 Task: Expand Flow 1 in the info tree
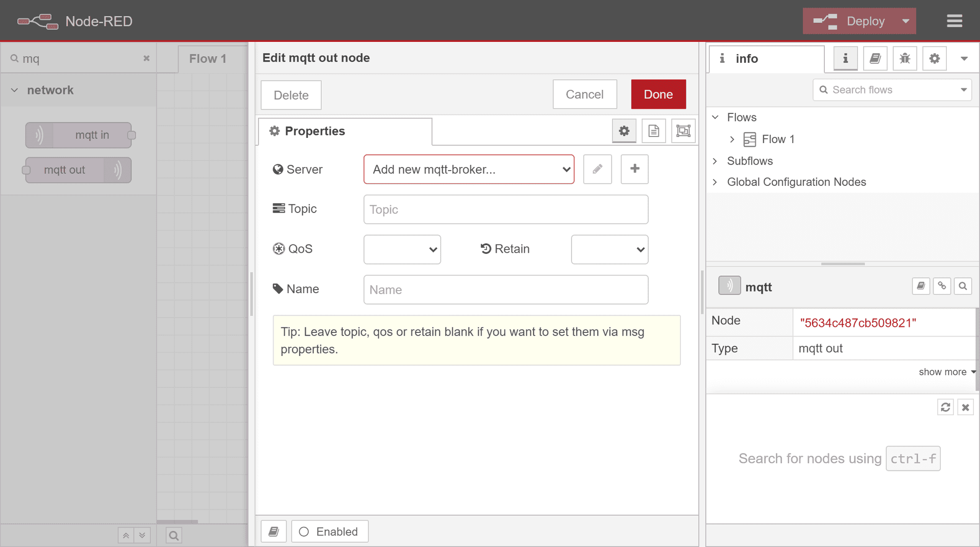(733, 139)
